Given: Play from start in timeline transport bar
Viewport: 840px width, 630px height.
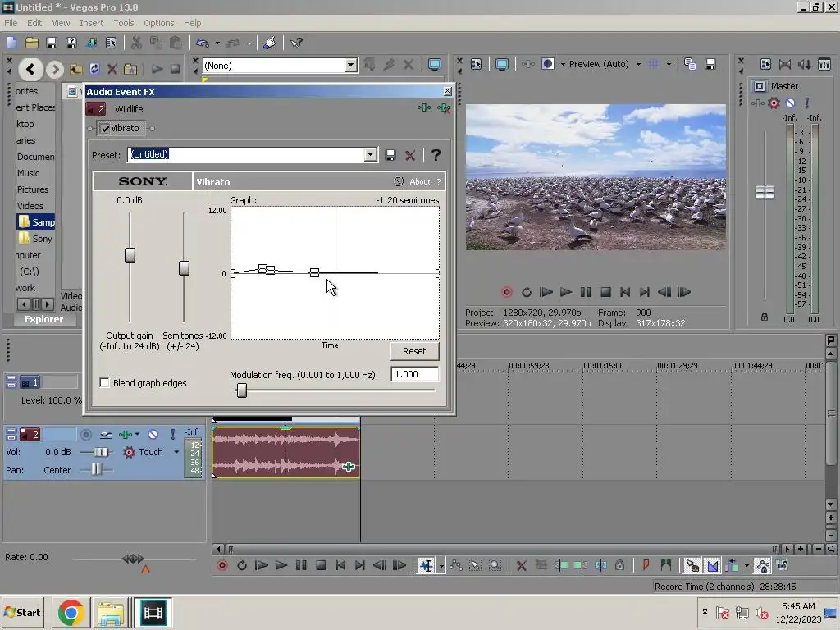Looking at the screenshot, I should tap(262, 565).
